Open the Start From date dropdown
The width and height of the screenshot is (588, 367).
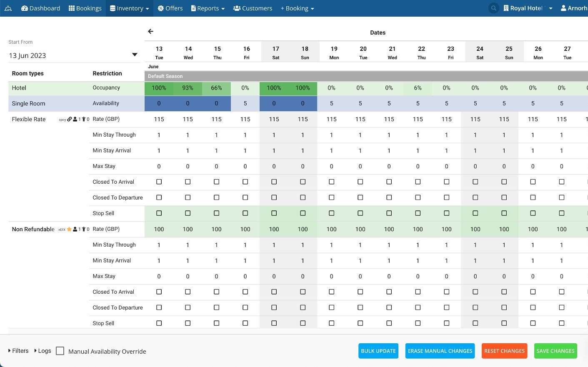point(134,55)
